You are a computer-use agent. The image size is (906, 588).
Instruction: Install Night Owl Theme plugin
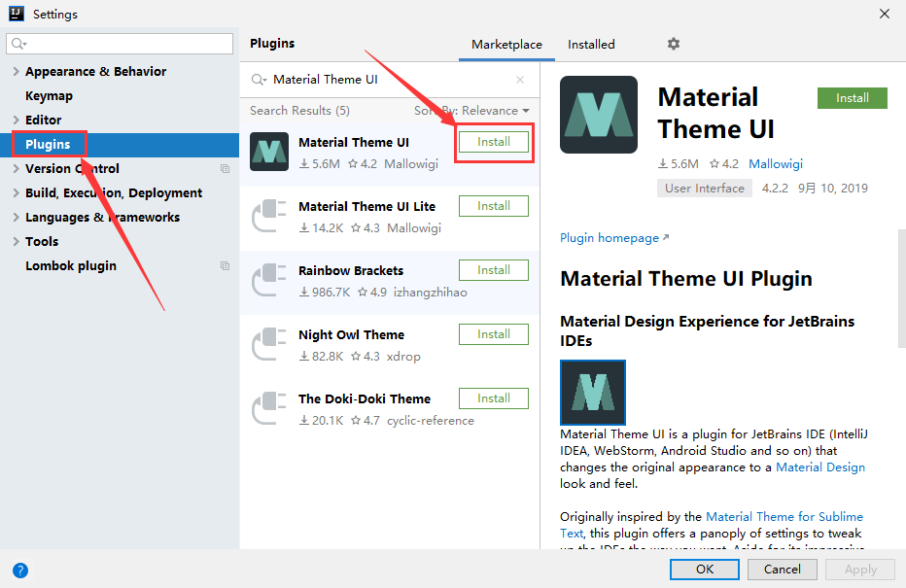[x=494, y=334]
